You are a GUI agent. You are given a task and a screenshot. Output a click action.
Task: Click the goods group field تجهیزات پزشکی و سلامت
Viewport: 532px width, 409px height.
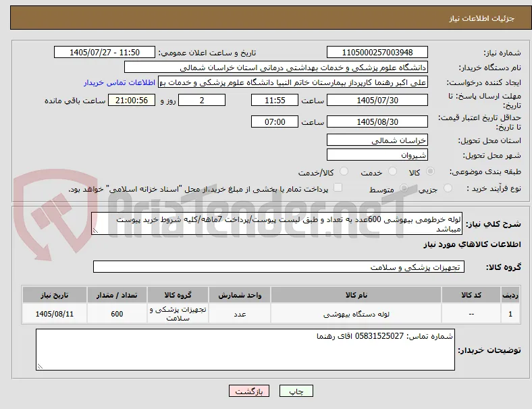click(x=279, y=267)
